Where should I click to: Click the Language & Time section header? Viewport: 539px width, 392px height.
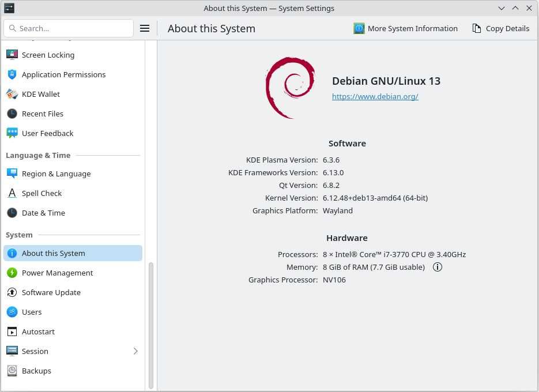pyautogui.click(x=38, y=156)
